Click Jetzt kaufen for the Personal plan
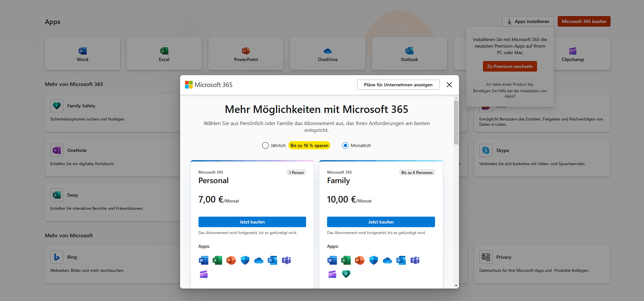The width and height of the screenshot is (644, 301). click(x=252, y=222)
